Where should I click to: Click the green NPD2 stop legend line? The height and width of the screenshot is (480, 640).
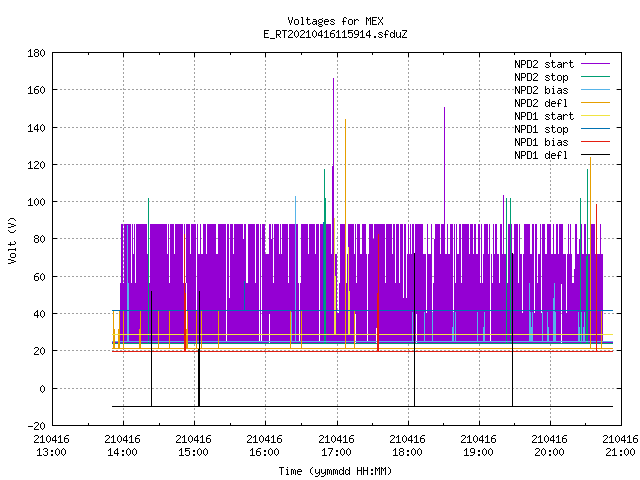click(x=595, y=77)
